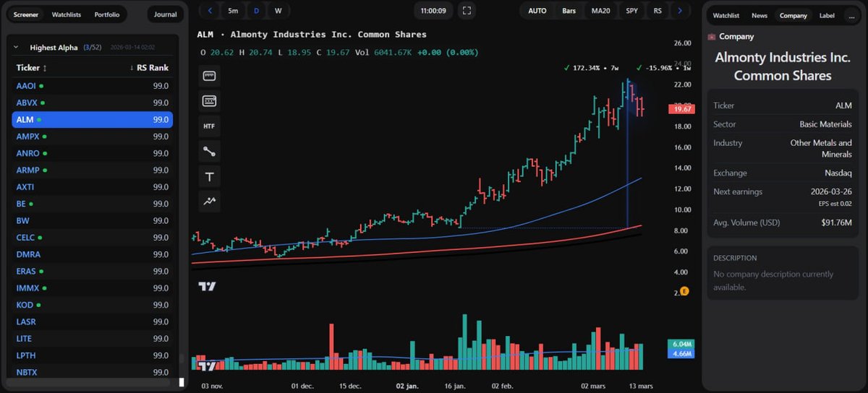Open the Journal button
868x393 pixels.
(165, 14)
